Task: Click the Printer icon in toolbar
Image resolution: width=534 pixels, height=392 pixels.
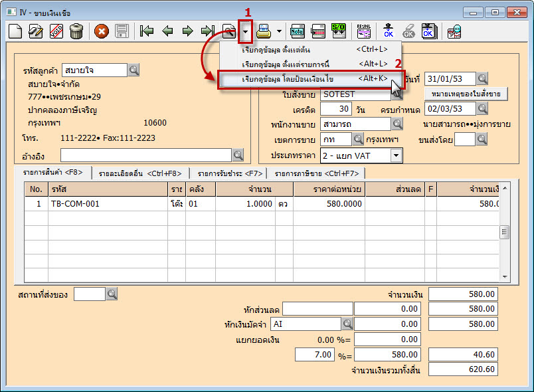Action: pyautogui.click(x=264, y=31)
